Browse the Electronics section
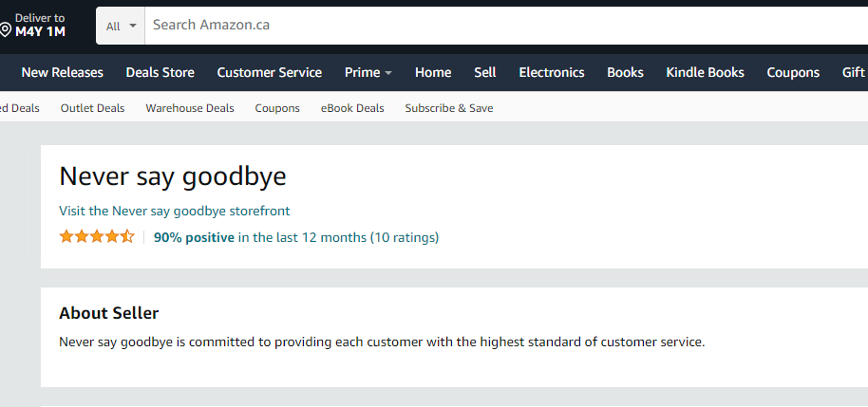Screen dimensions: 868x407 pyautogui.click(x=552, y=72)
